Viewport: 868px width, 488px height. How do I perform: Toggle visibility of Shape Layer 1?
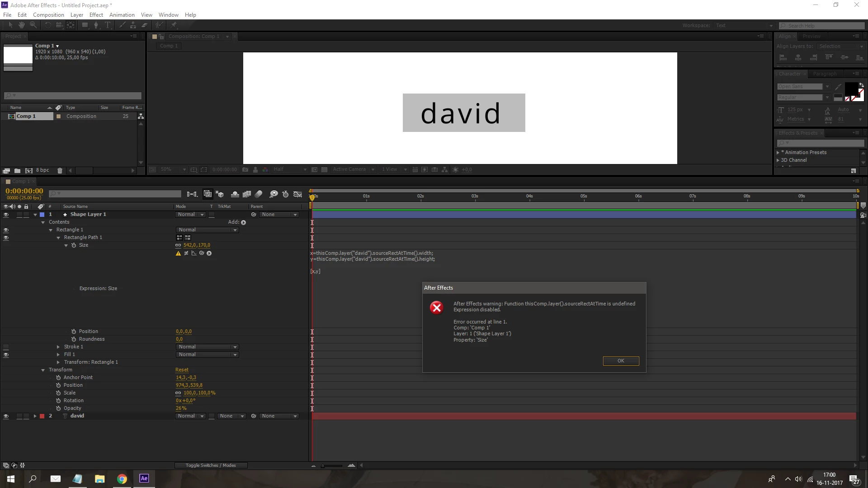tap(6, 215)
